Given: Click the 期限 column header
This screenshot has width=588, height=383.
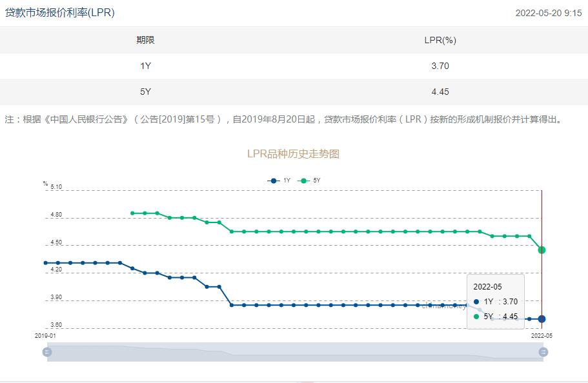Looking at the screenshot, I should point(145,40).
